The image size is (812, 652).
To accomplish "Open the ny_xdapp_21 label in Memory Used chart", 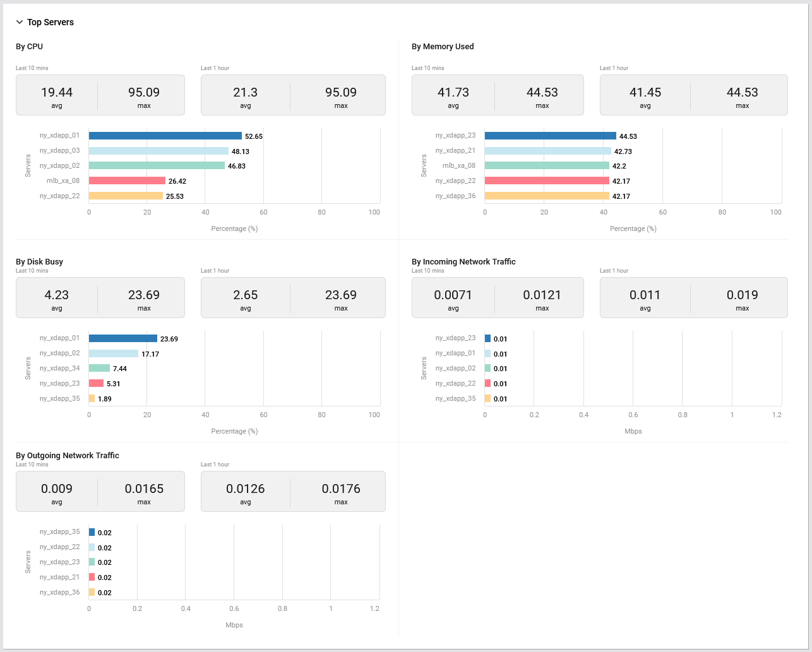I will [455, 151].
